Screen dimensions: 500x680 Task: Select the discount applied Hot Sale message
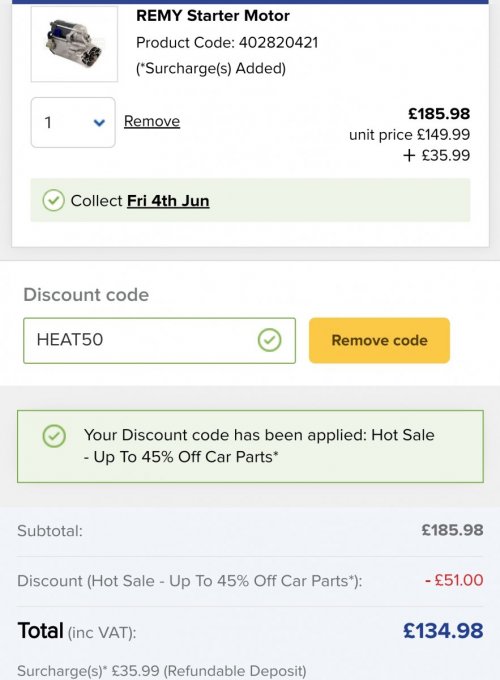(259, 446)
